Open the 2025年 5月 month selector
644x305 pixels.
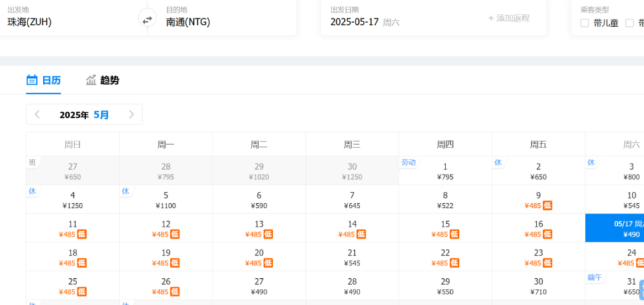[85, 115]
